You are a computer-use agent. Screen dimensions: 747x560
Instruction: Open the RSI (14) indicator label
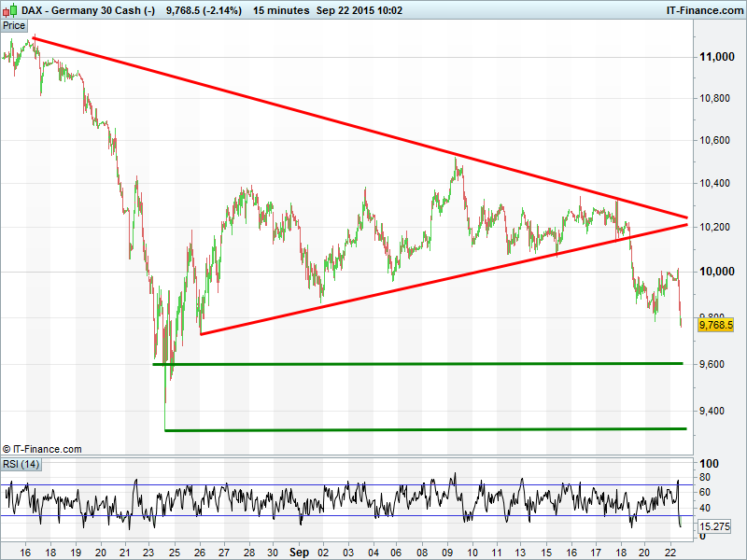point(21,465)
